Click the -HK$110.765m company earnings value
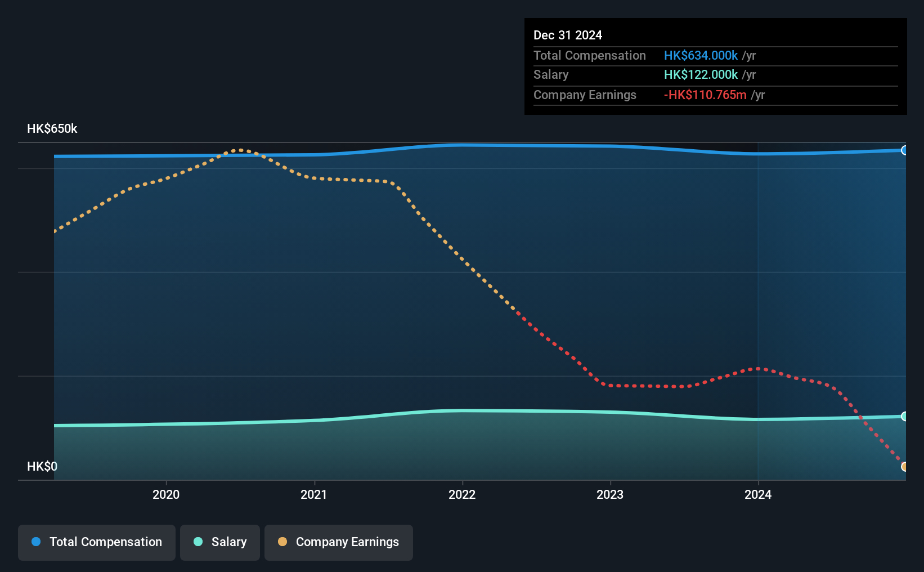The image size is (924, 572). point(705,95)
